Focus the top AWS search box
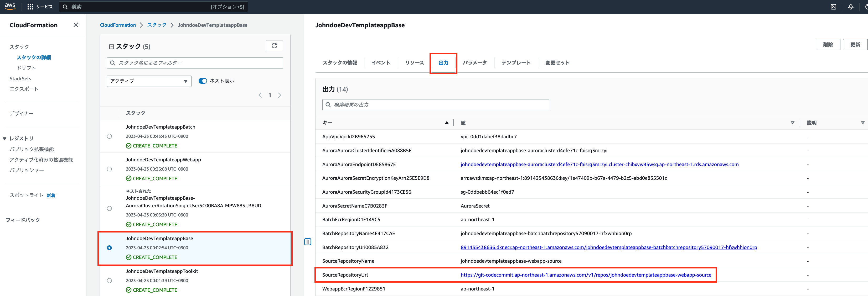Screen dimensions: 868x296 [153, 7]
